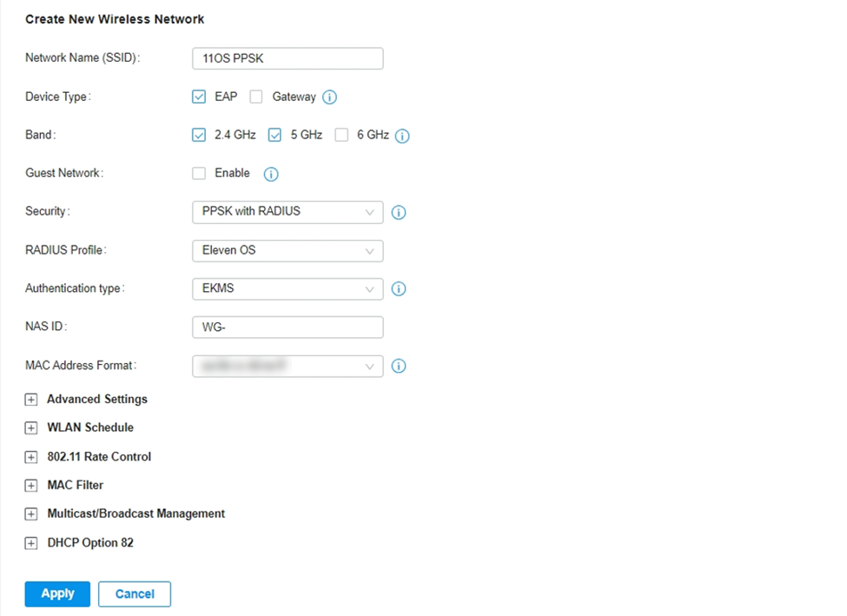Click the Cancel button
847x616 pixels.
click(x=134, y=593)
